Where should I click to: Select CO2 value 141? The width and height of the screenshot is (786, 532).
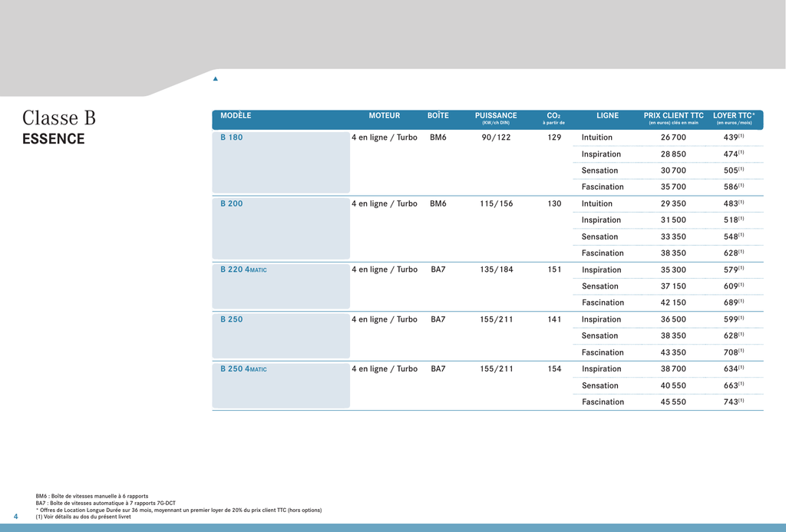pyautogui.click(x=554, y=319)
